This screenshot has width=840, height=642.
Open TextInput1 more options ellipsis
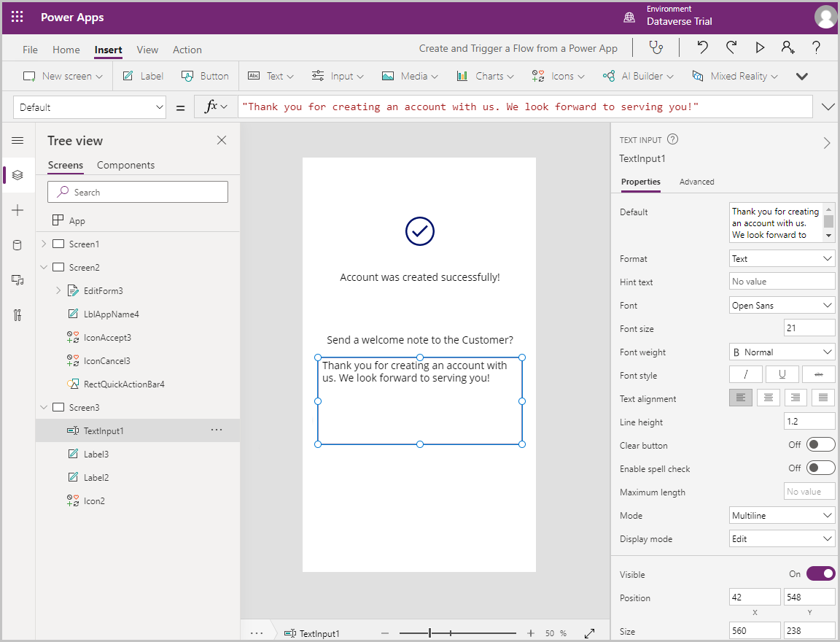tap(217, 430)
